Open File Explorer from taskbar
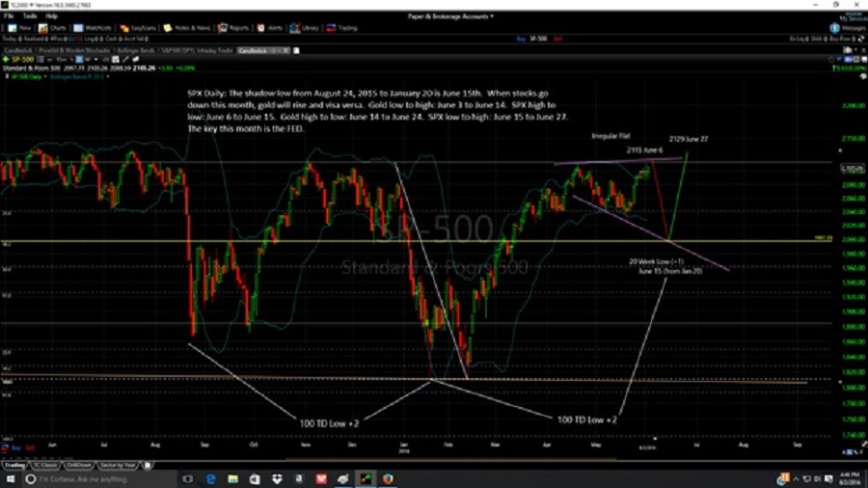This screenshot has height=488, width=868. pyautogui.click(x=232, y=478)
